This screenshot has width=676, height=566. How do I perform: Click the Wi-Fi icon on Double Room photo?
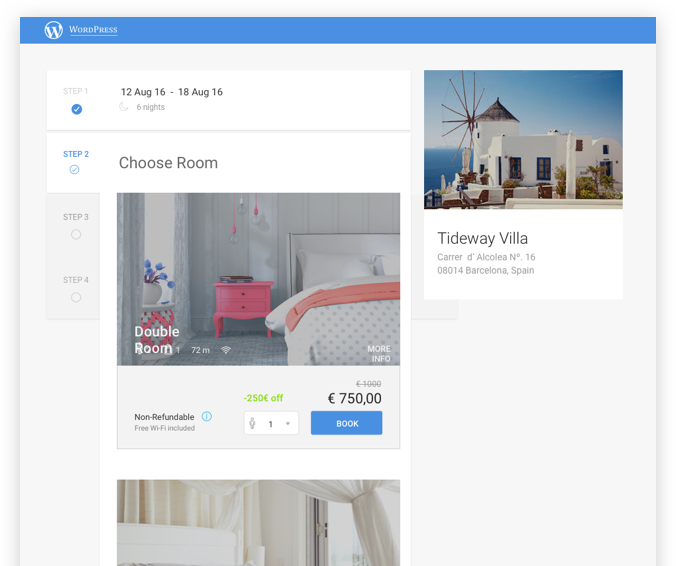(x=226, y=350)
